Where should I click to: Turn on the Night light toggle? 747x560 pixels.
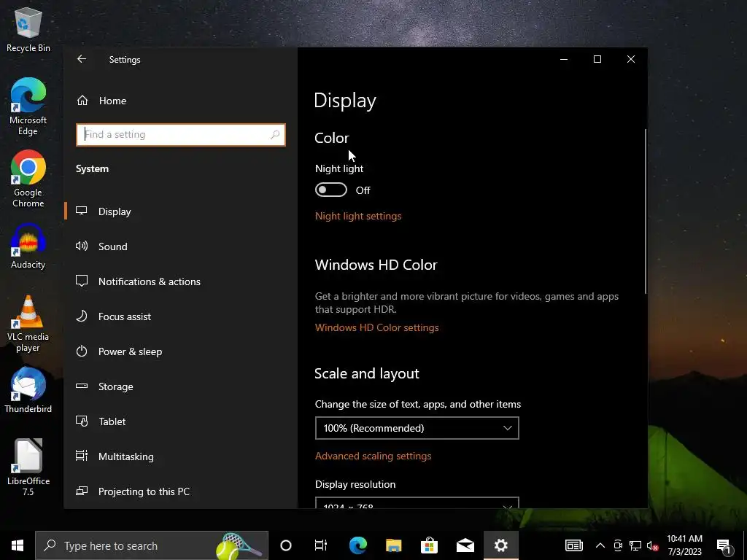click(331, 190)
